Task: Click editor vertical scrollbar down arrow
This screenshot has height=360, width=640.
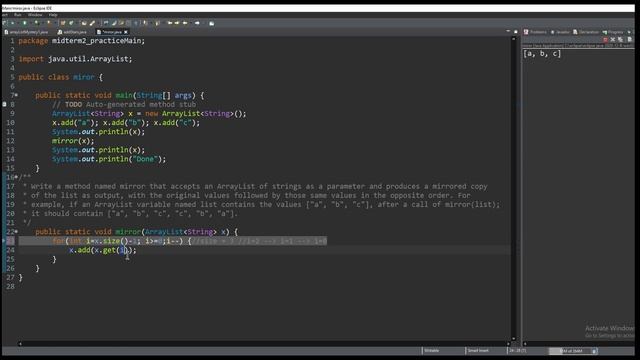Action: click(513, 338)
